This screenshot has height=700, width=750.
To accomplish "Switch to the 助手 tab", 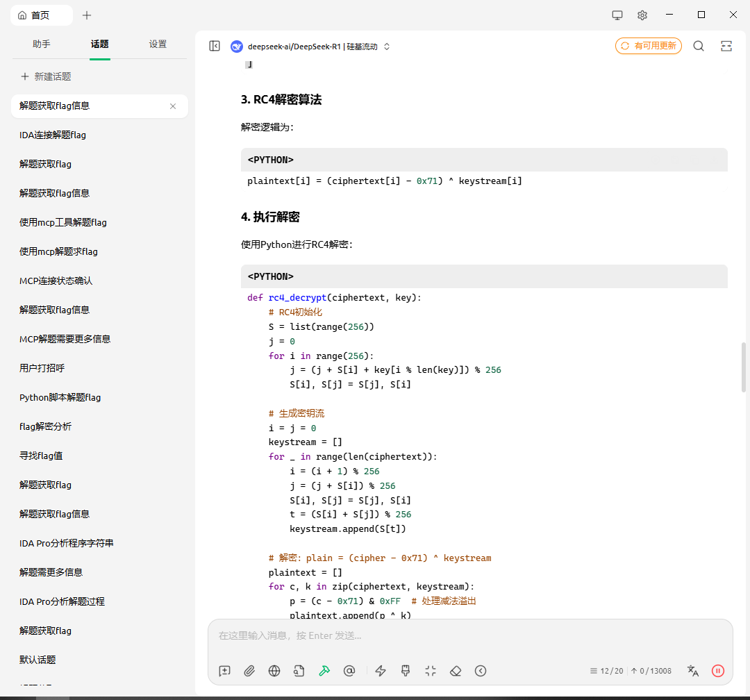I will point(42,44).
